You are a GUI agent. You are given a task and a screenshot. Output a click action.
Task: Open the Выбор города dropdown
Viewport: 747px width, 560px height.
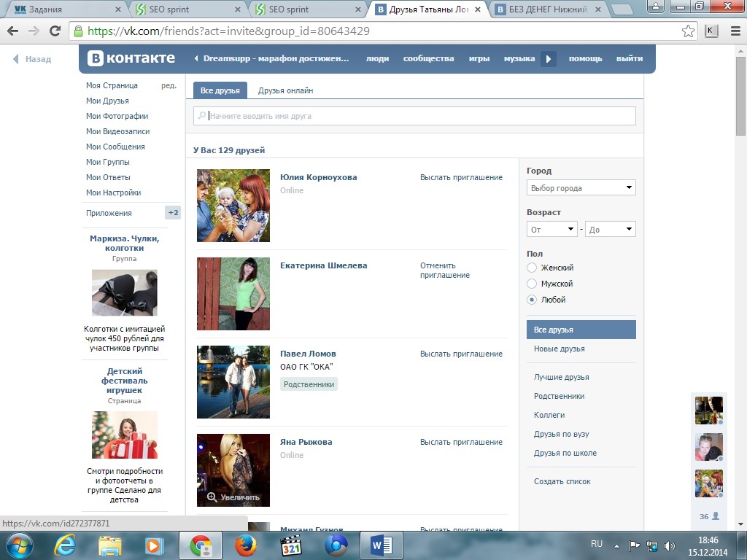coord(581,187)
